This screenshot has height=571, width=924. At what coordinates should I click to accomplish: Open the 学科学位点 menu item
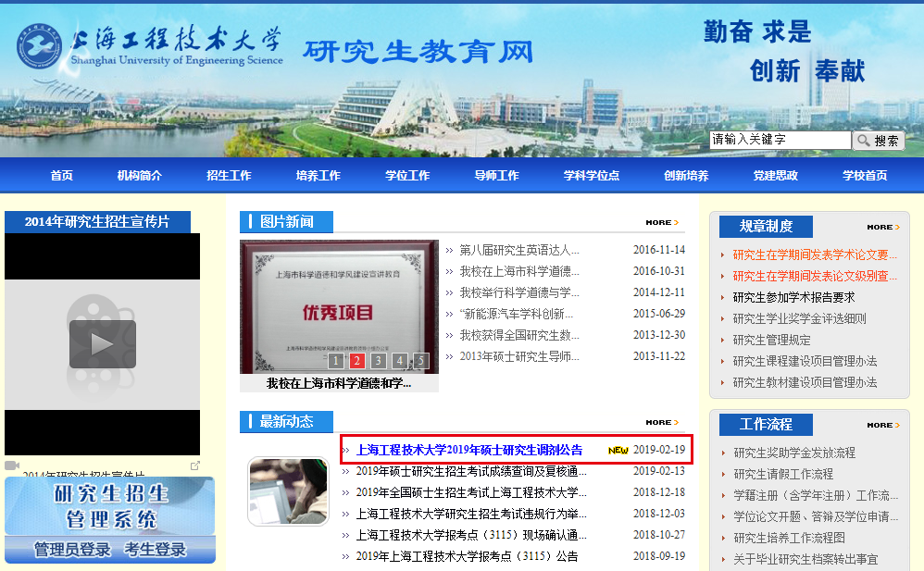click(592, 175)
